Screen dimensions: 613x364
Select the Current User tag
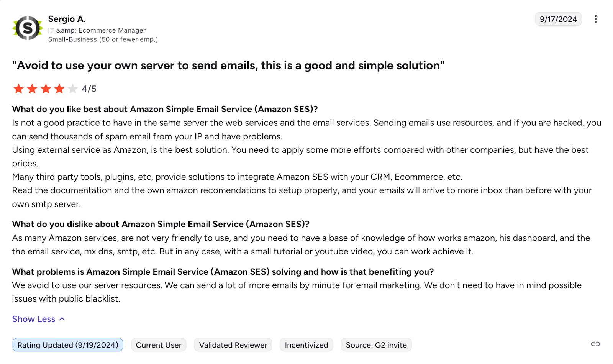coord(159,345)
